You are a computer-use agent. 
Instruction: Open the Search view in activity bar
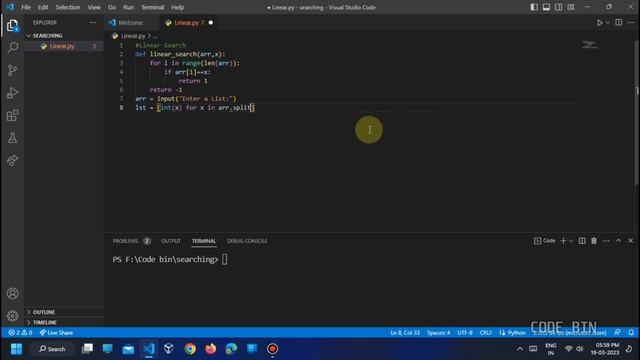[x=12, y=48]
